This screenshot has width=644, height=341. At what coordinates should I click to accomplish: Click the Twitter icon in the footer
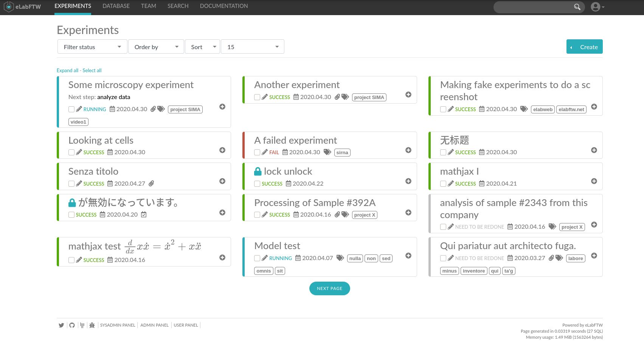click(x=61, y=325)
